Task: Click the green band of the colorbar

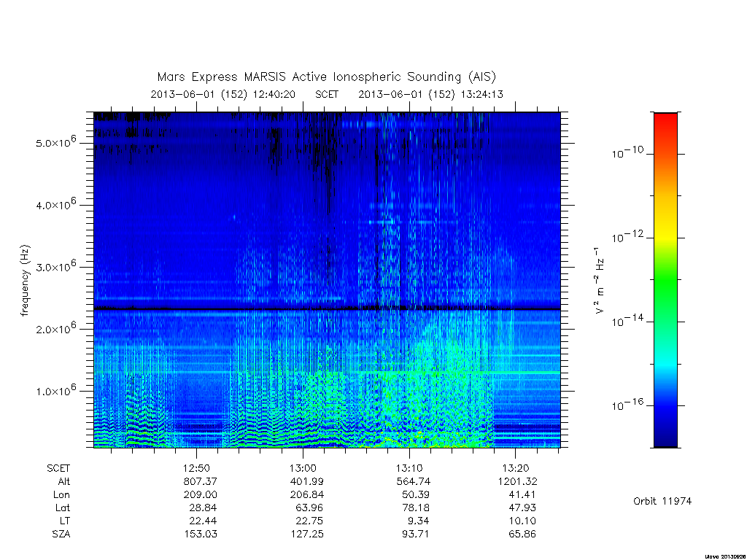Action: click(665, 281)
